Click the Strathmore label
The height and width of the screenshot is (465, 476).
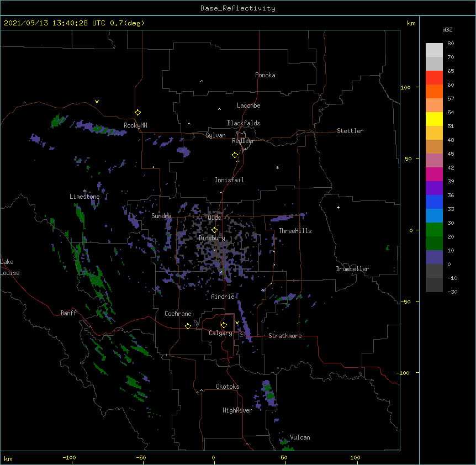pos(285,336)
